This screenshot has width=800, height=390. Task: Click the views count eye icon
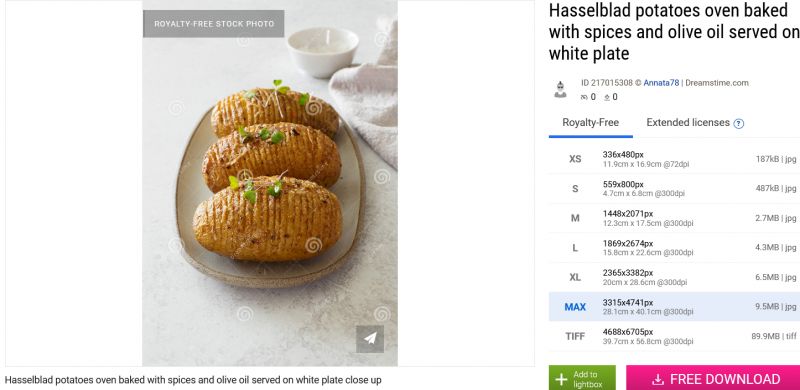tap(584, 97)
